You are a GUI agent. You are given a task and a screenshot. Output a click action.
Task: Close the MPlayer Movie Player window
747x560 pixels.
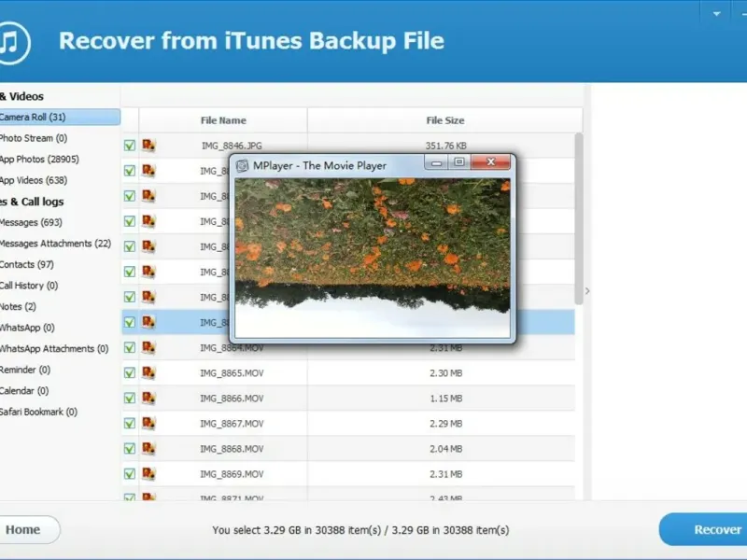coord(491,162)
